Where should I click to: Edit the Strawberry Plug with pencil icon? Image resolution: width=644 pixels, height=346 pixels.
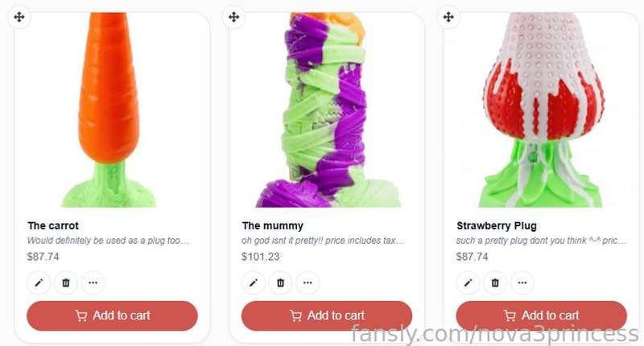point(469,282)
